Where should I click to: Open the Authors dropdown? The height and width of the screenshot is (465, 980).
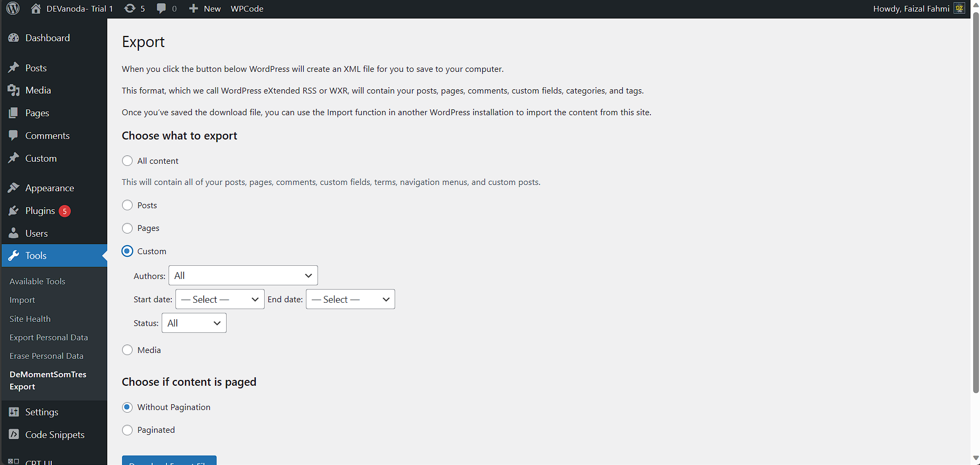point(243,275)
